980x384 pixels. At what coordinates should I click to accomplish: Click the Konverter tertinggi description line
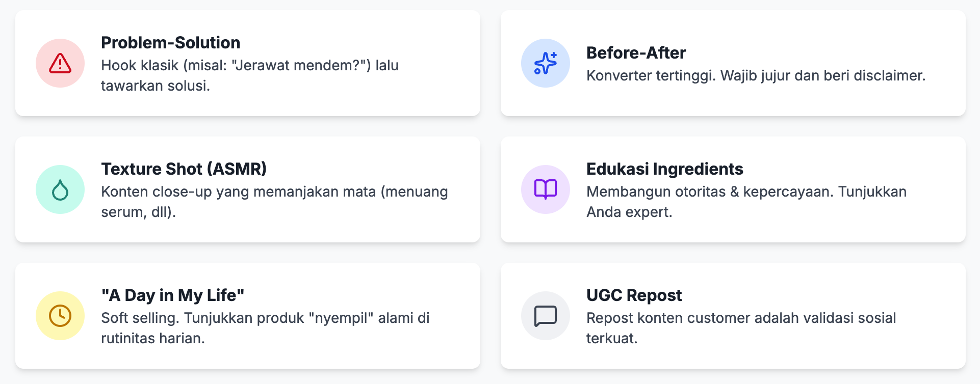[x=756, y=77]
